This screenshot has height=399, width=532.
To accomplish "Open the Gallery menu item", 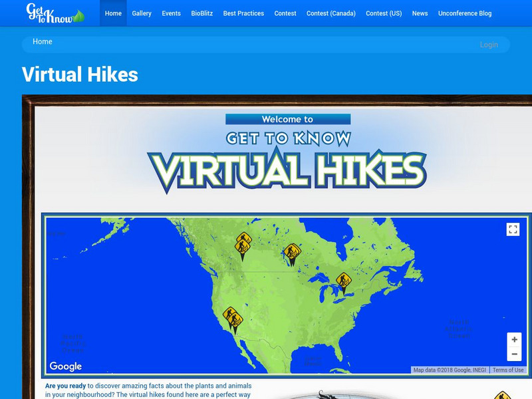I will (x=142, y=13).
